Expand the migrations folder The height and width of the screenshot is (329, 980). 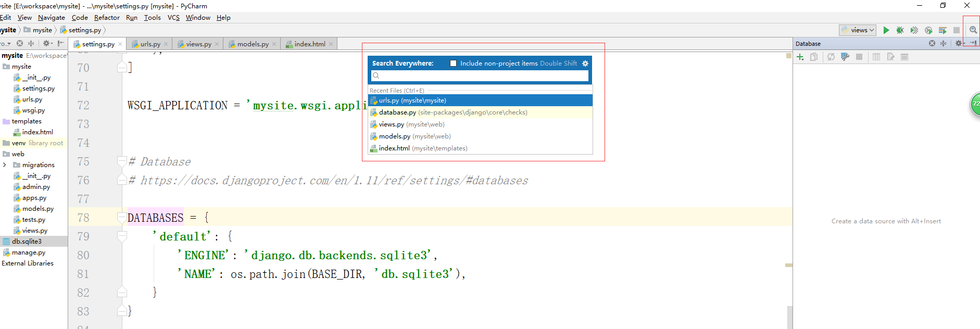point(5,165)
